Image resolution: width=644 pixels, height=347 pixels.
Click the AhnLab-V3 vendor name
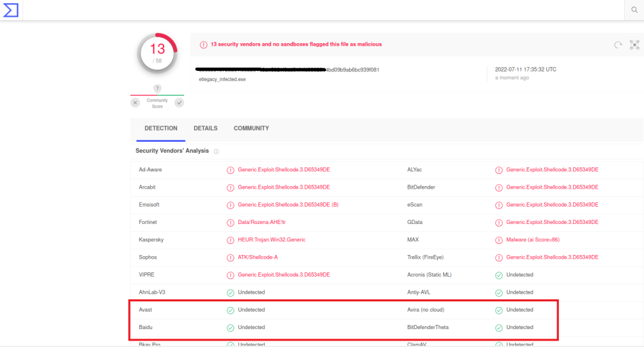[152, 292]
